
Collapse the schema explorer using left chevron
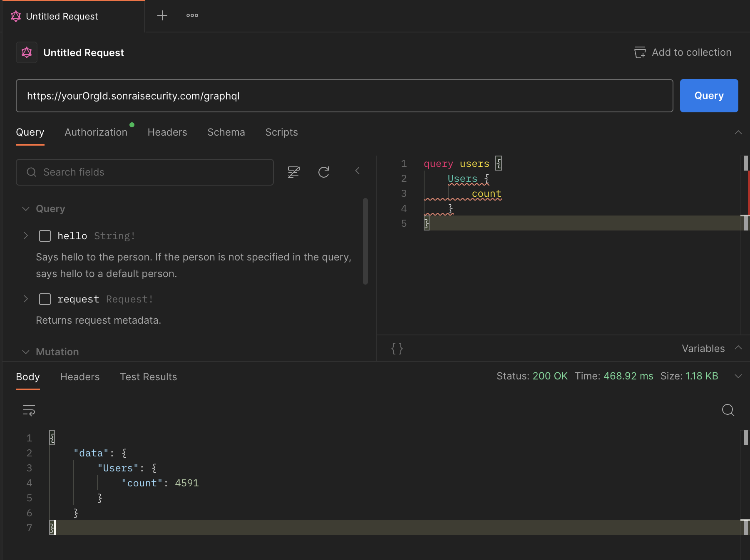click(x=357, y=171)
